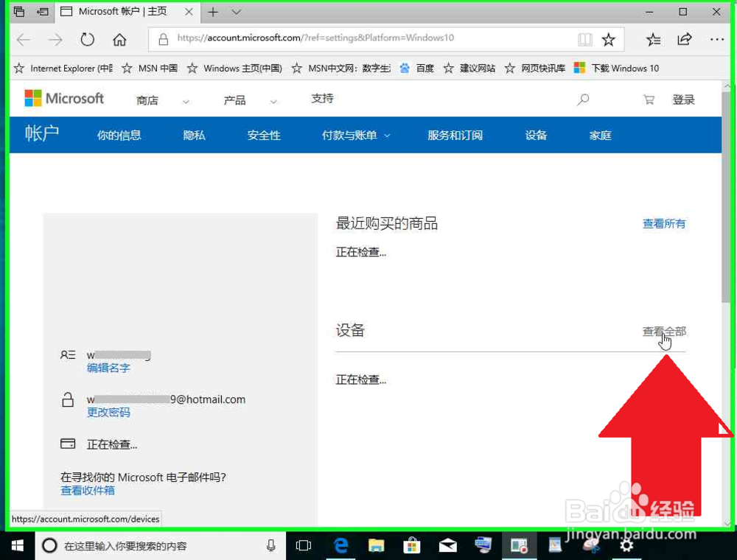This screenshot has width=737, height=560.
Task: Click the 编辑名字 link
Action: point(108,368)
